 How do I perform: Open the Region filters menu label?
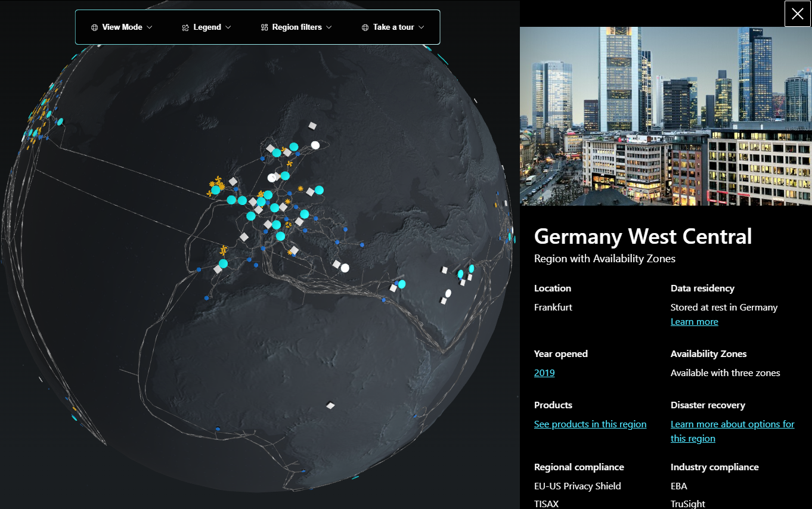[297, 27]
